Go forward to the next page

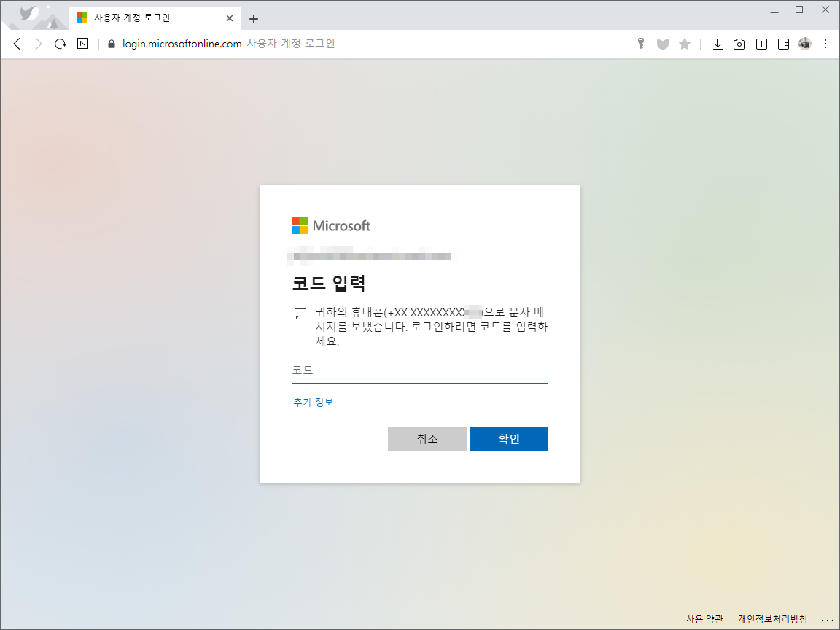click(x=38, y=44)
